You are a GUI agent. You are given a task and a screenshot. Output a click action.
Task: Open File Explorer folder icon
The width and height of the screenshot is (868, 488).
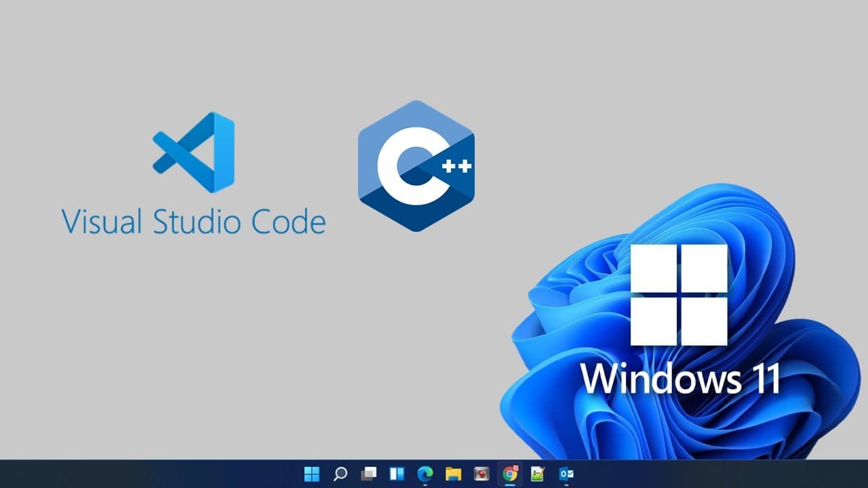pos(453,474)
